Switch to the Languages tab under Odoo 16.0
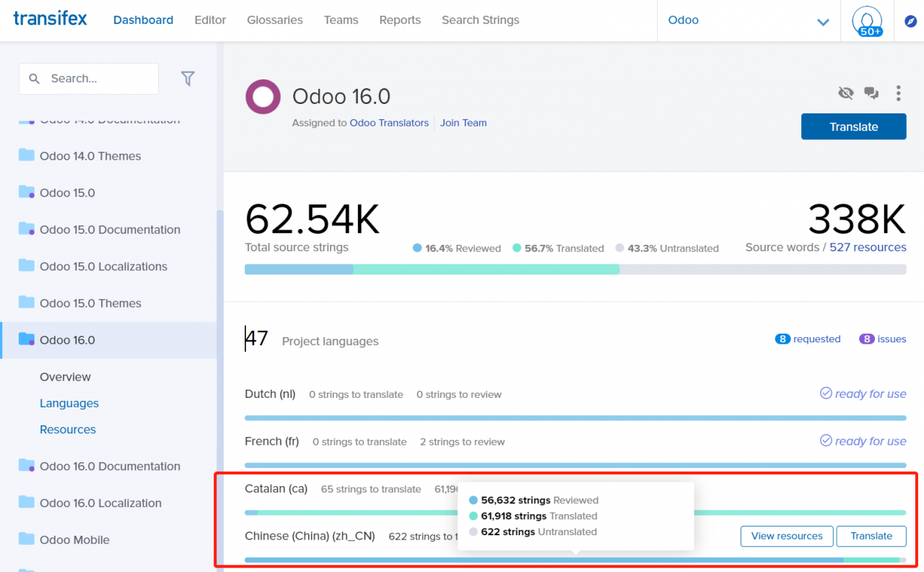This screenshot has height=572, width=924. [x=69, y=403]
